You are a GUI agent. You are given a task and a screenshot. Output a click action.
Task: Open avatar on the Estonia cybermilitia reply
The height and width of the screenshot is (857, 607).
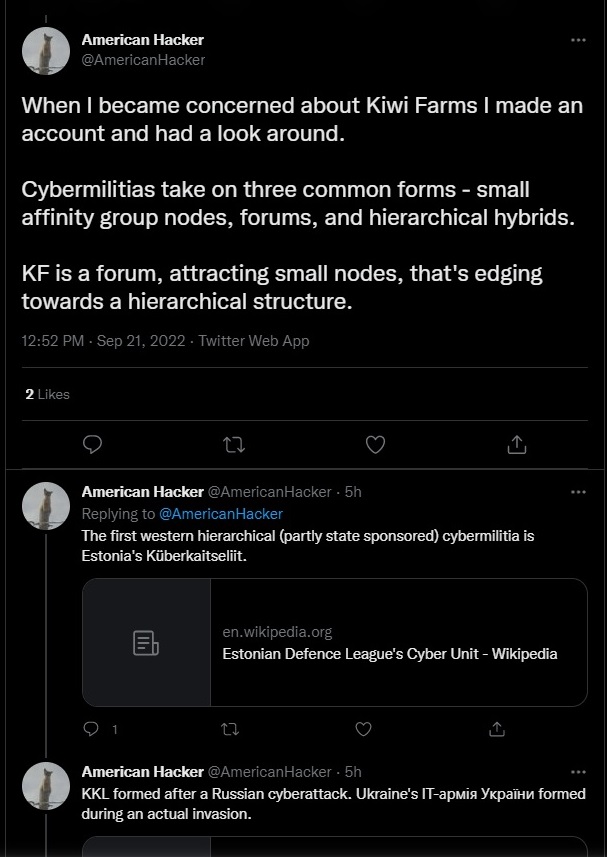tap(46, 506)
